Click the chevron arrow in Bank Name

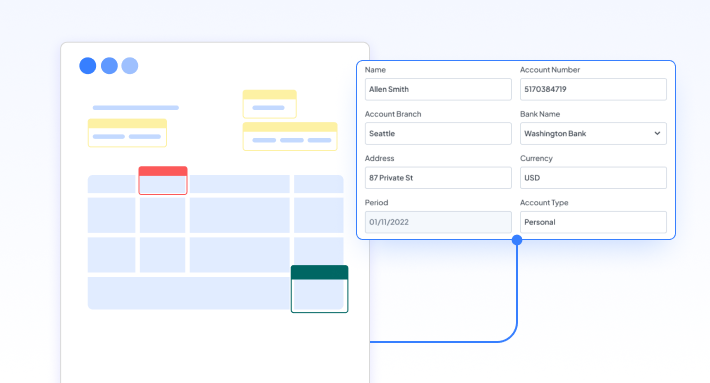point(657,134)
